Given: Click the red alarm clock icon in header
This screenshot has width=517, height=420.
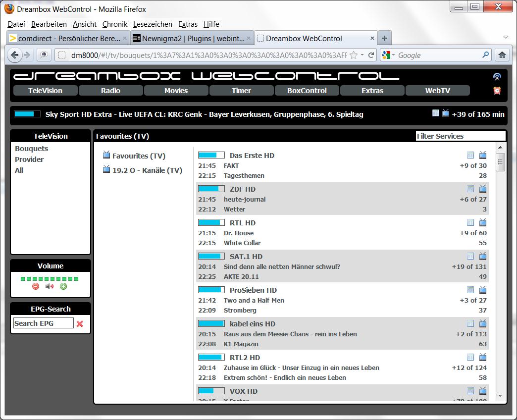Looking at the screenshot, I should [497, 90].
